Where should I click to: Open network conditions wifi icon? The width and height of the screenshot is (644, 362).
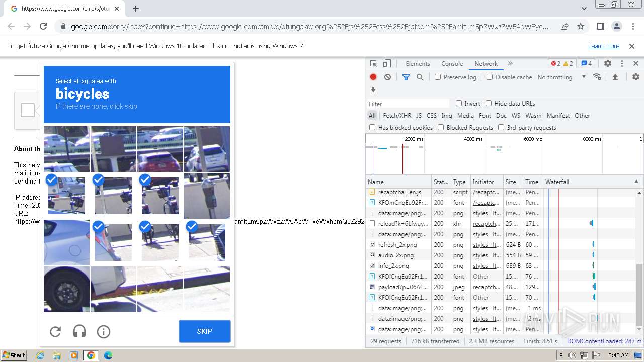pos(597,77)
